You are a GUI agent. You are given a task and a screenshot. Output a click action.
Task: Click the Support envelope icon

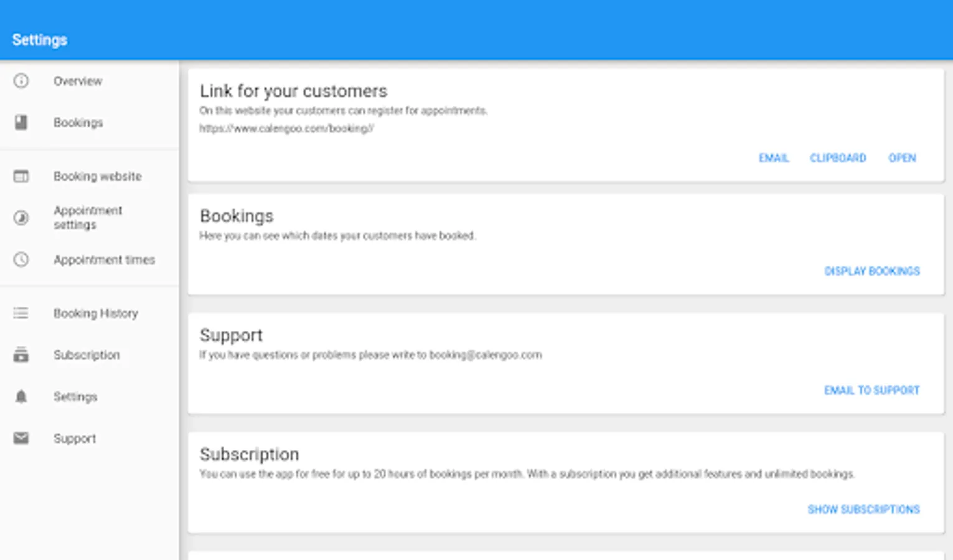21,438
